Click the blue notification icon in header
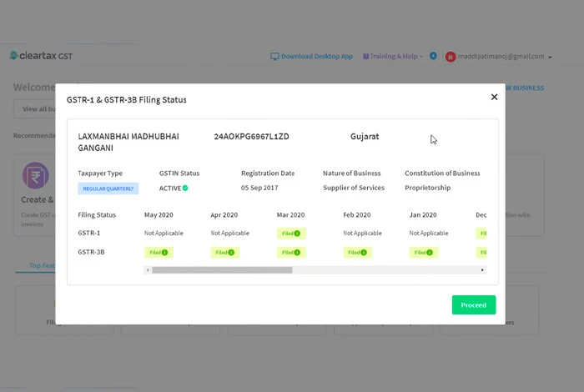This screenshot has height=392, width=584. [433, 57]
